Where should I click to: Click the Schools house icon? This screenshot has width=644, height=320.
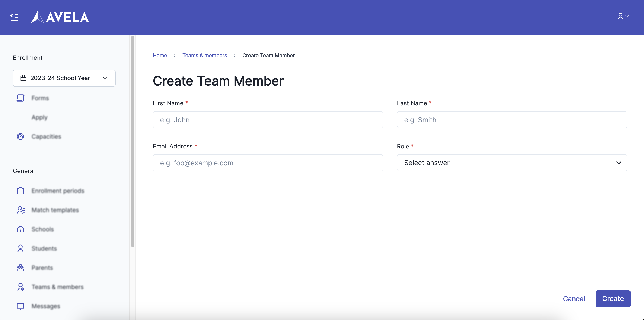[20, 229]
